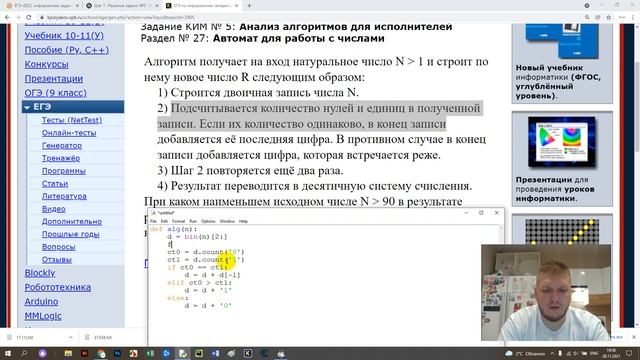The image size is (640, 360).
Task: Close the active third browser tab
Action: click(x=237, y=6)
